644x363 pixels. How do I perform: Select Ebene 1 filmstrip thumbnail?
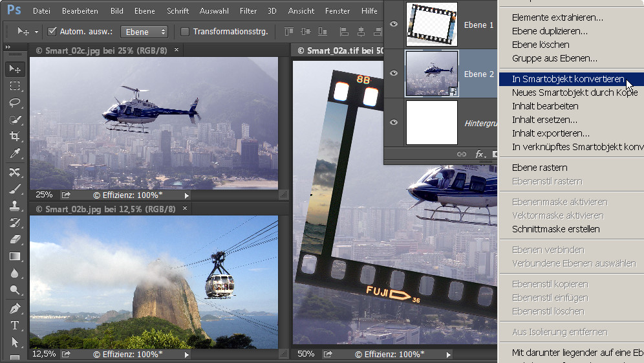432,24
